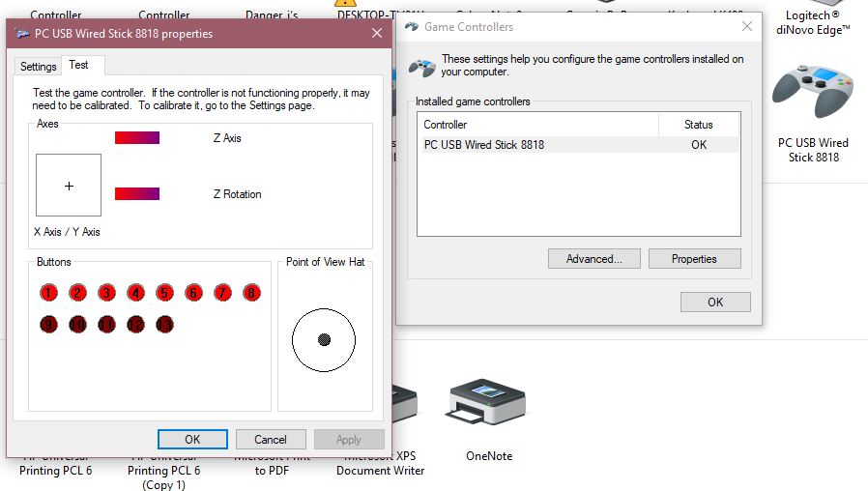The image size is (868, 491).
Task: Click the Controller column header
Action: [538, 125]
